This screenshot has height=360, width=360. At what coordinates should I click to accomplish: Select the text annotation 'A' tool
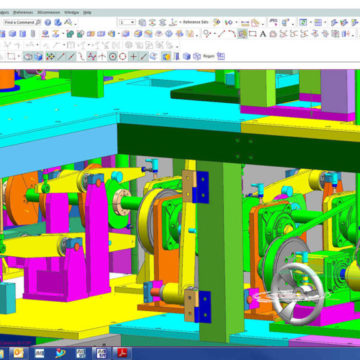(x=263, y=34)
